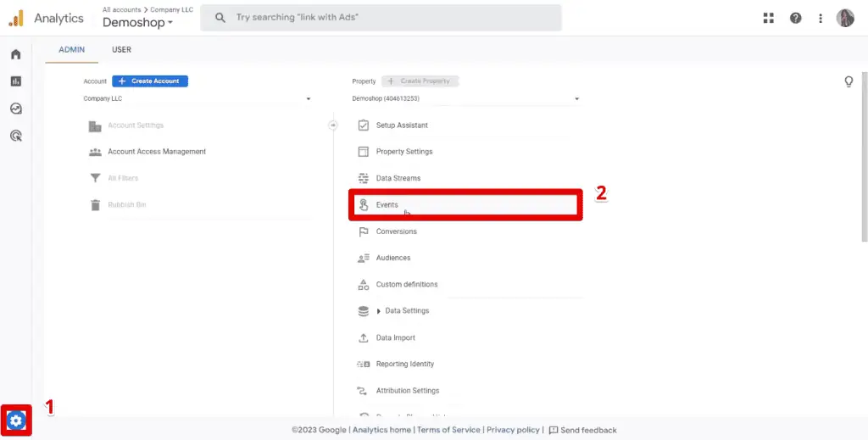Switch to the USER tab
The width and height of the screenshot is (868, 440).
pyautogui.click(x=121, y=50)
